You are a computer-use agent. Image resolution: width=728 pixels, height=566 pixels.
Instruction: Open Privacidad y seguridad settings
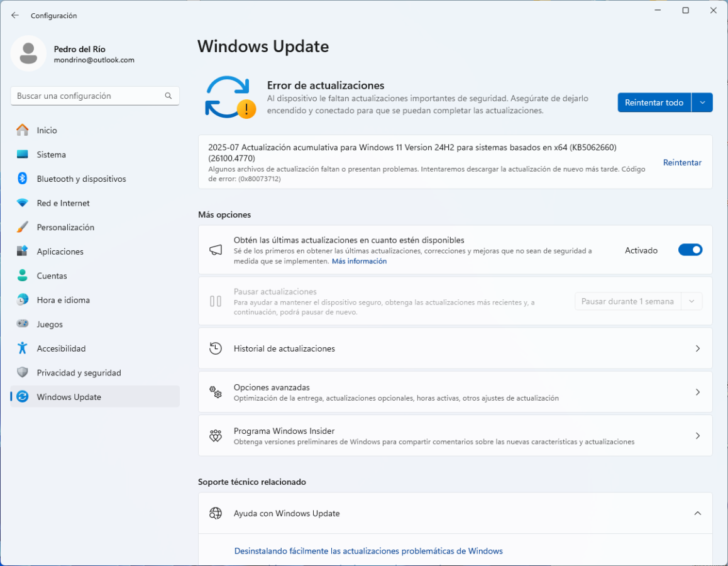pos(95,372)
